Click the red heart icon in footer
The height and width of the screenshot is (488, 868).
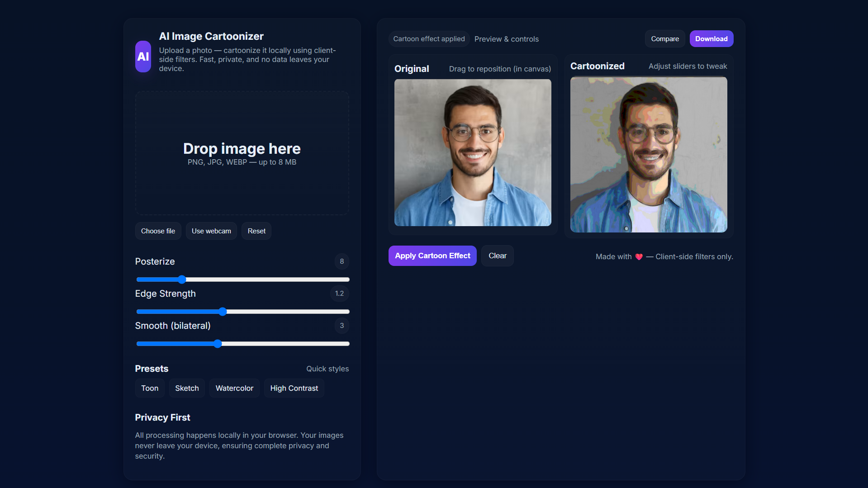pyautogui.click(x=639, y=257)
